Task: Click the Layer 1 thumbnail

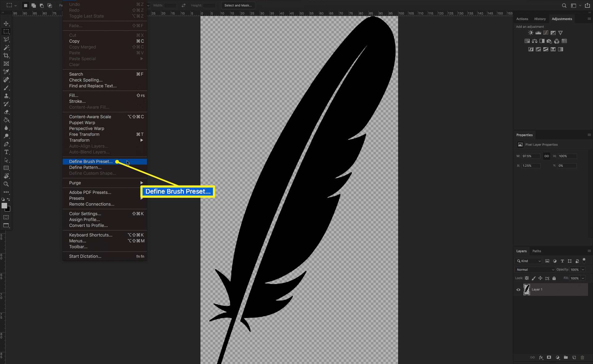Action: pos(527,290)
